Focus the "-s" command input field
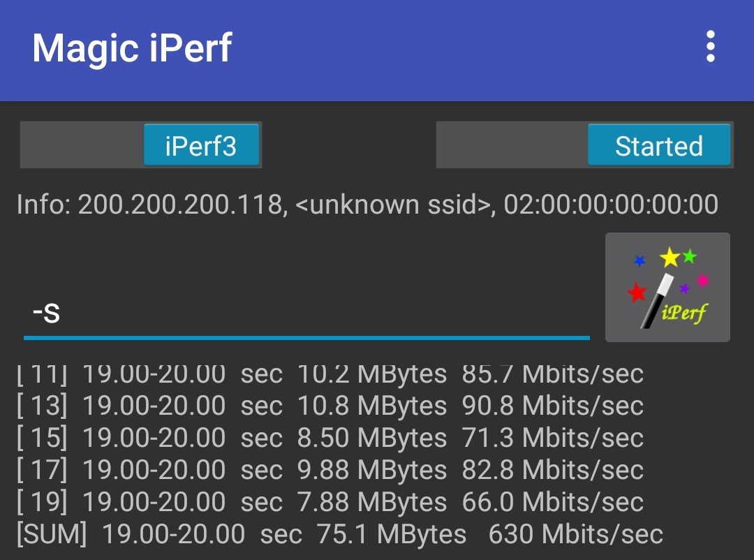This screenshot has width=754, height=560. [306, 313]
